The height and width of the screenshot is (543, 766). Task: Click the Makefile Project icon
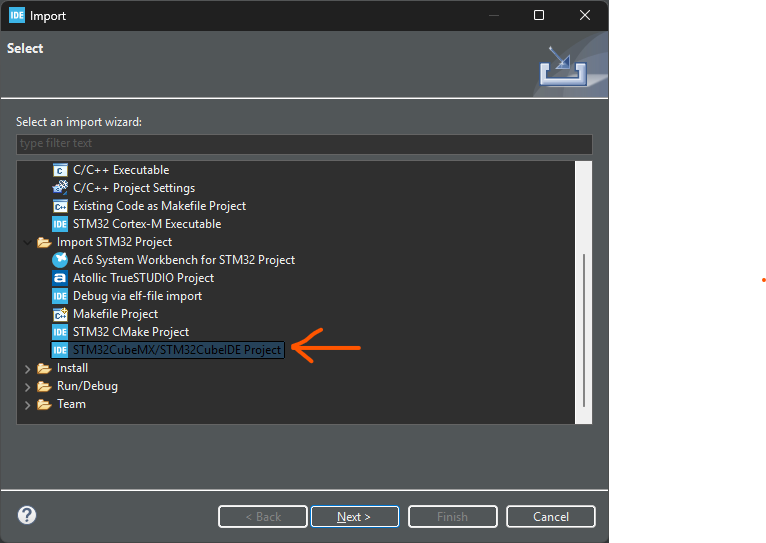60,314
